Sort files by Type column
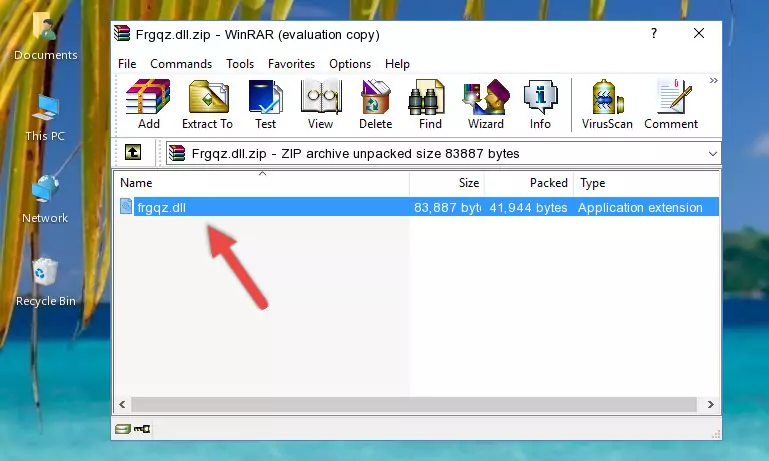 click(646, 183)
